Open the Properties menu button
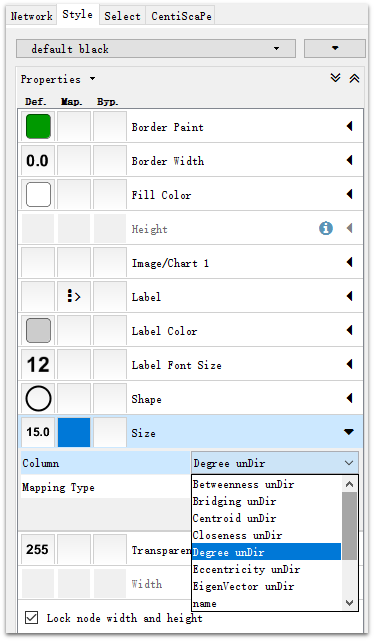The image size is (374, 641). [x=58, y=79]
